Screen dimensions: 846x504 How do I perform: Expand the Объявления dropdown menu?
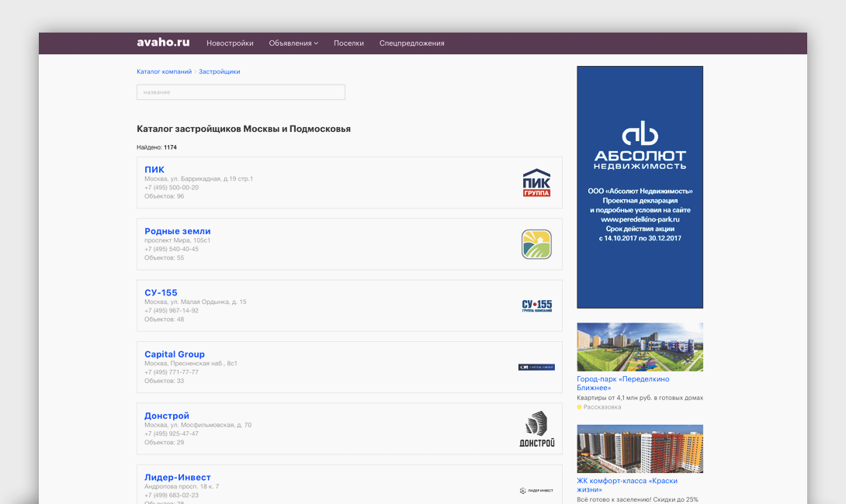click(293, 43)
